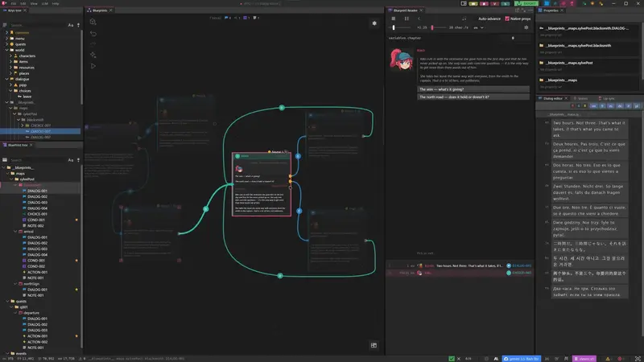Click the green checkmark icon in status bar
The width and height of the screenshot is (644, 362).
[452, 359]
